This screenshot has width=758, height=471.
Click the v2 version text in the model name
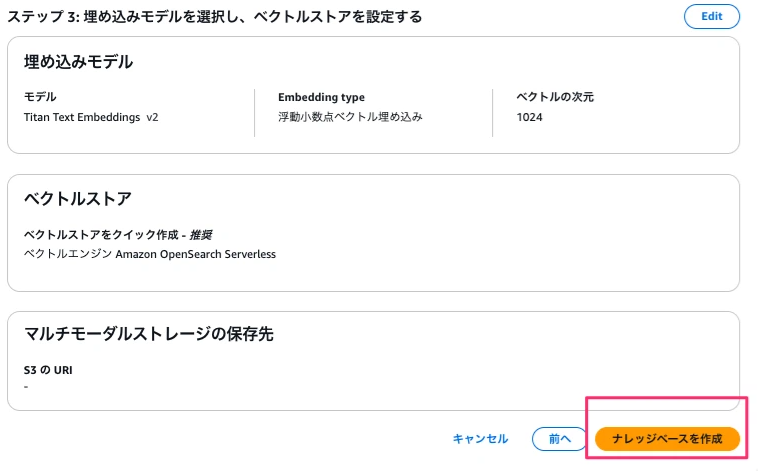(x=152, y=117)
